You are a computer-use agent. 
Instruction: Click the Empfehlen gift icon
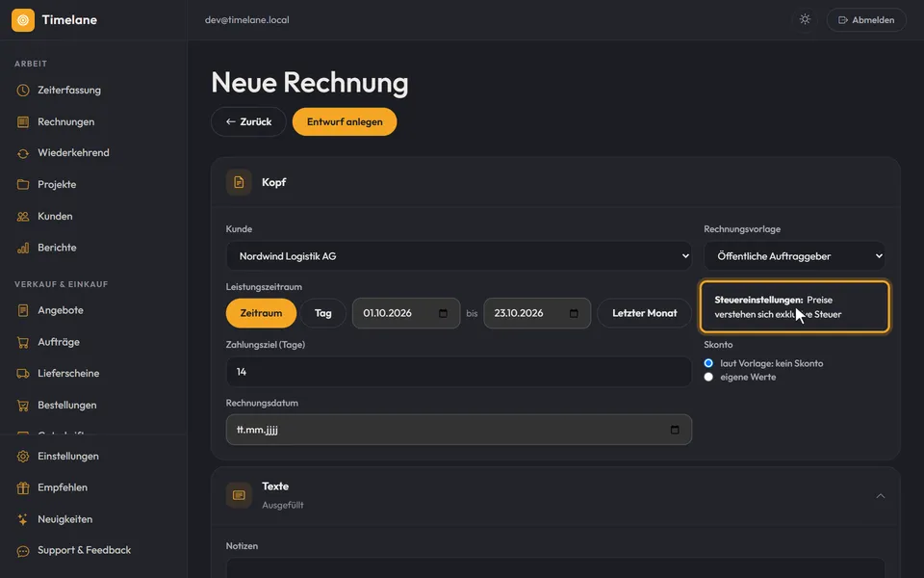(x=23, y=487)
